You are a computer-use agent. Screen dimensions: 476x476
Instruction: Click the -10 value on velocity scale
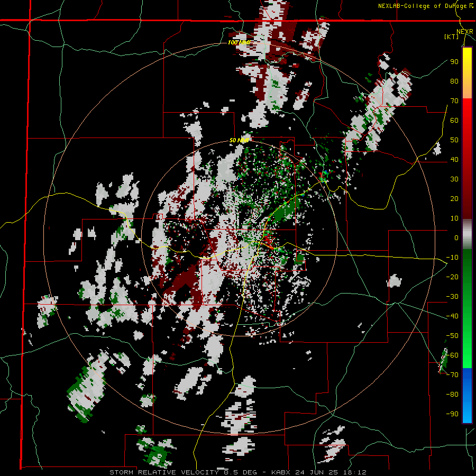coord(452,258)
